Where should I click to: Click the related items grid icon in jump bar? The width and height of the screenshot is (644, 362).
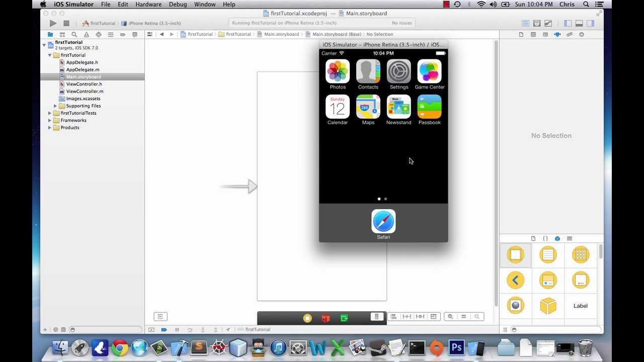tap(149, 34)
